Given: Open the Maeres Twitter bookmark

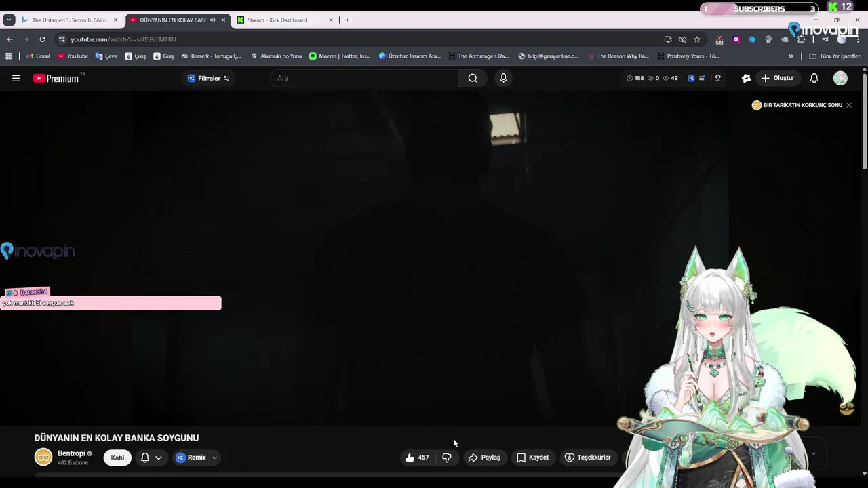Looking at the screenshot, I should 340,56.
